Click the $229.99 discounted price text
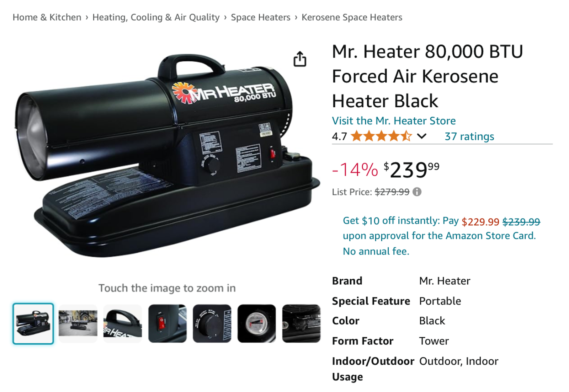 point(480,222)
